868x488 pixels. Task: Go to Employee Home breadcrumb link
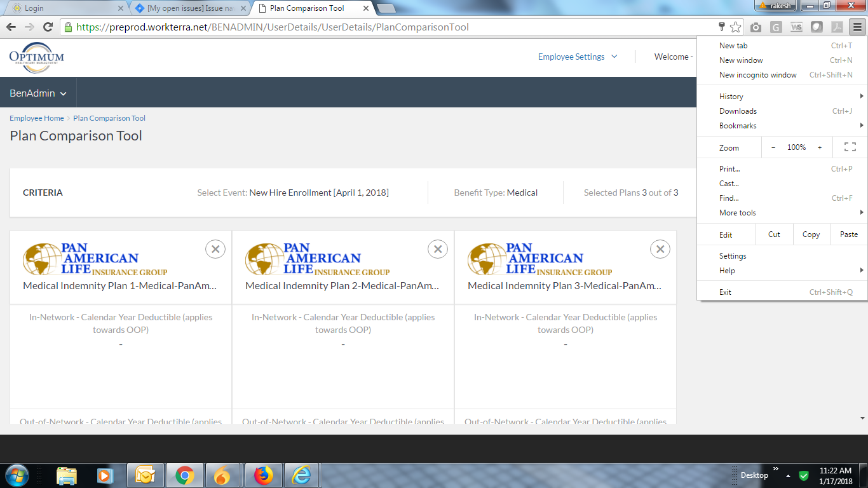click(x=37, y=118)
